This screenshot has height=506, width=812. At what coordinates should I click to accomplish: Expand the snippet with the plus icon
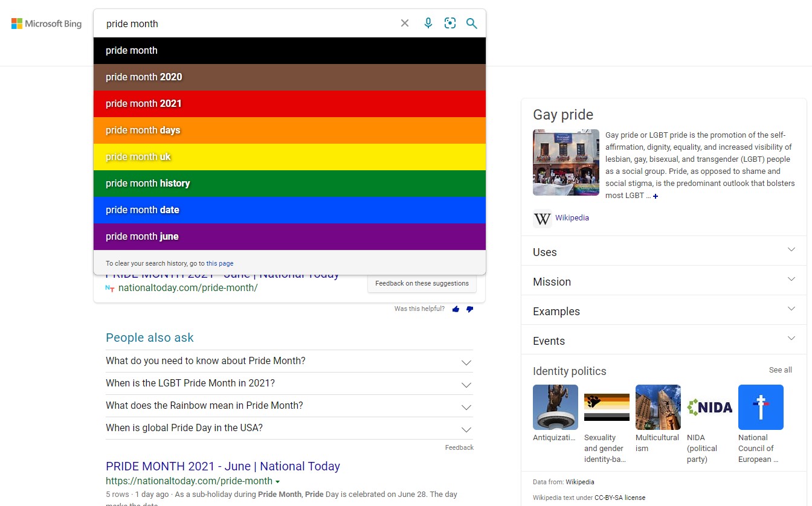[x=655, y=196]
